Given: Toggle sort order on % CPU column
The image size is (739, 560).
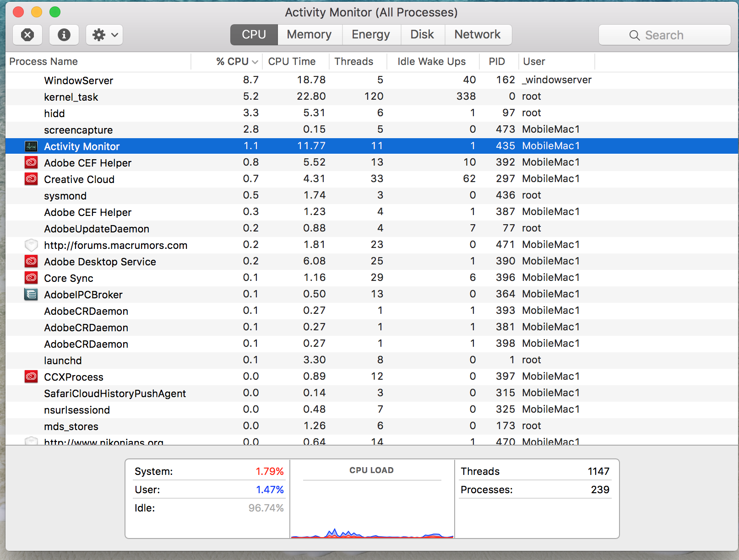Looking at the screenshot, I should 227,61.
